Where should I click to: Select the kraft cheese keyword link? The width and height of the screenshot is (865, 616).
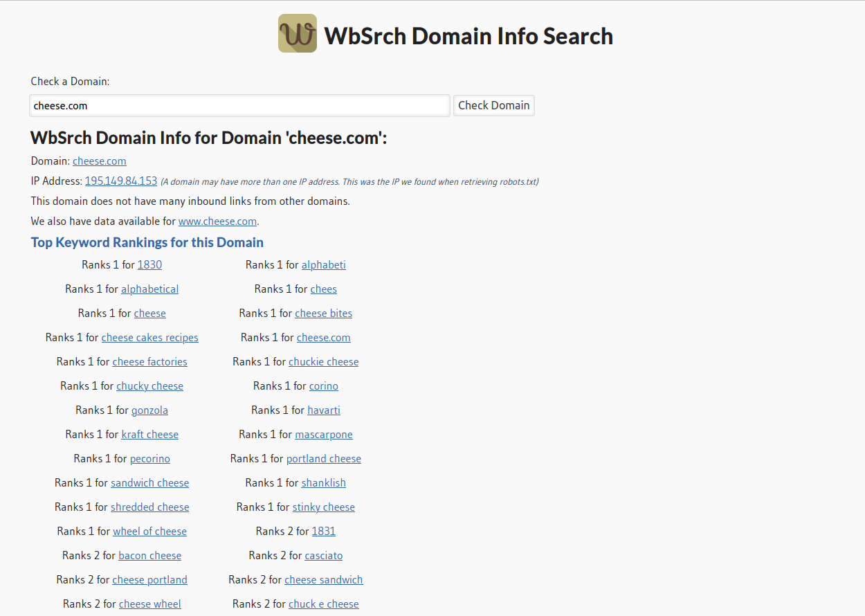149,434
